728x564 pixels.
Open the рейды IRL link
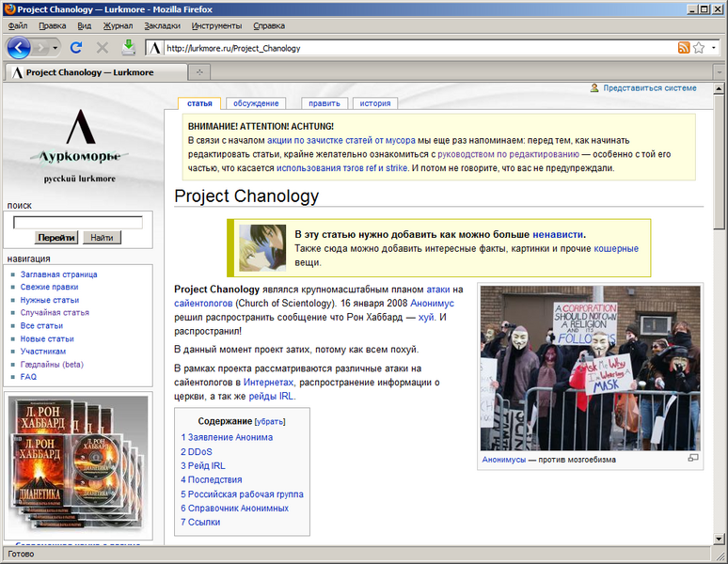(271, 396)
